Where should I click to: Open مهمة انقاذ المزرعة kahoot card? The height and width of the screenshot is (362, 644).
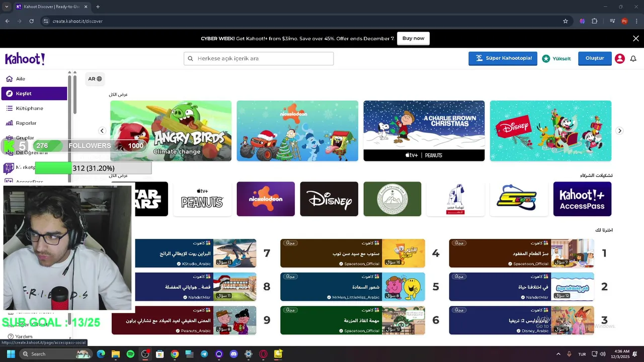[x=353, y=320]
